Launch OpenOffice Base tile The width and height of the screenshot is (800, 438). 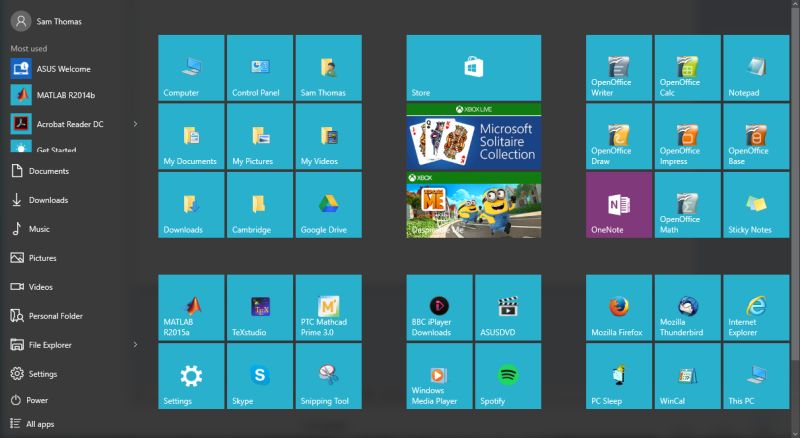click(756, 136)
